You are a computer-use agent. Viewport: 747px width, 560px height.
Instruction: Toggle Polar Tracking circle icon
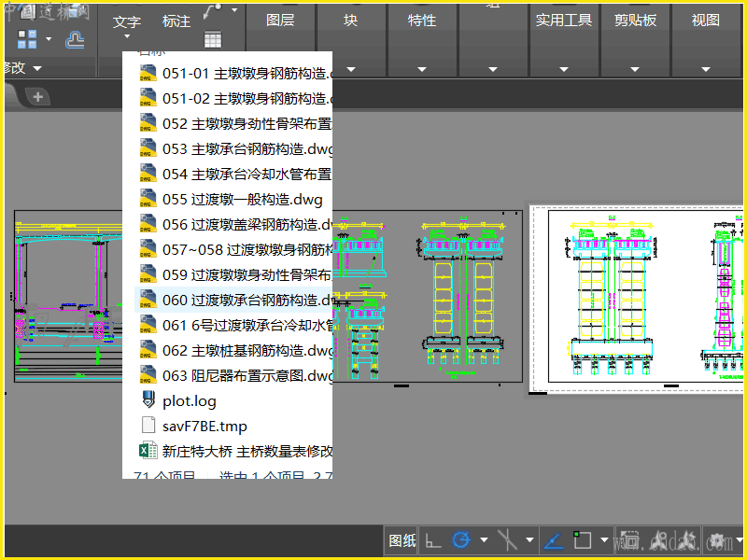coord(461,540)
